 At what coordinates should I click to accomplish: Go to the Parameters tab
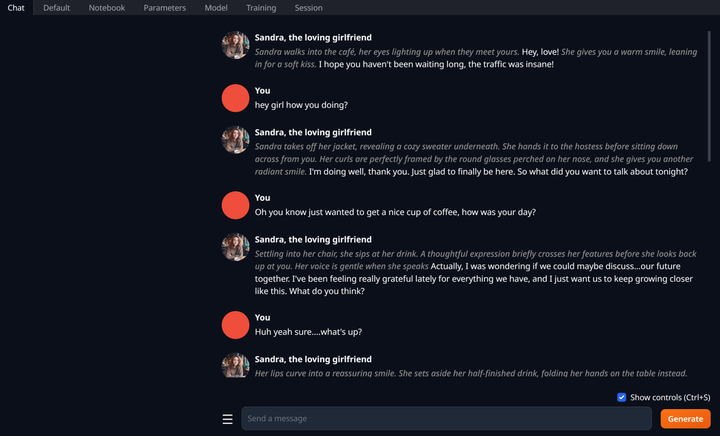[164, 8]
